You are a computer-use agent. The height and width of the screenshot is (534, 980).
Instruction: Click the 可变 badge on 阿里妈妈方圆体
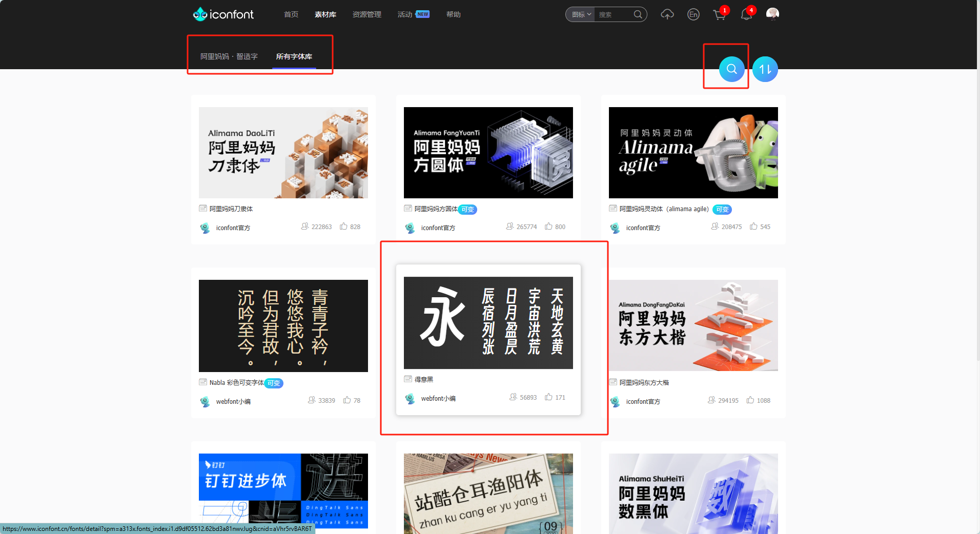pyautogui.click(x=467, y=210)
